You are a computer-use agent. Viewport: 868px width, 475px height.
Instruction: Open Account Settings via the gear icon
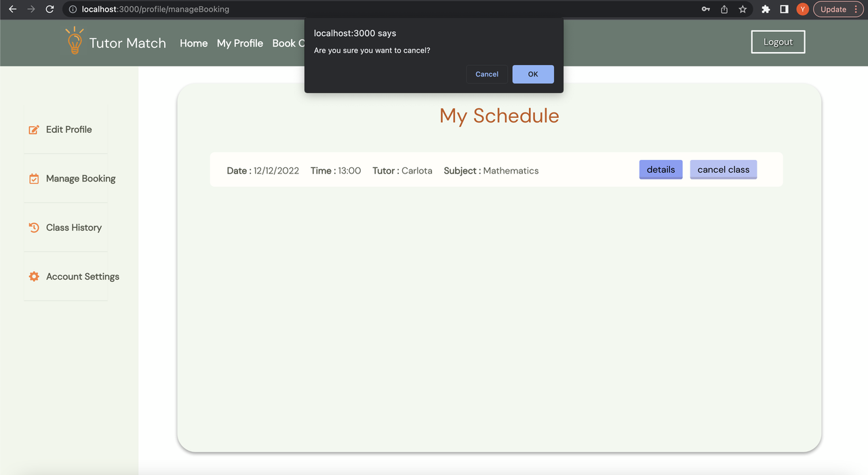point(34,276)
